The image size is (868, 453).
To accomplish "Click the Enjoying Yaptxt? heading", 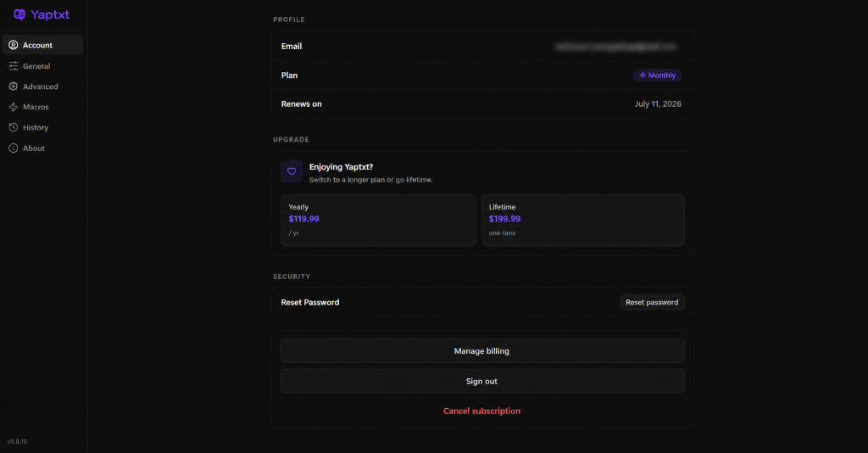I will [341, 166].
